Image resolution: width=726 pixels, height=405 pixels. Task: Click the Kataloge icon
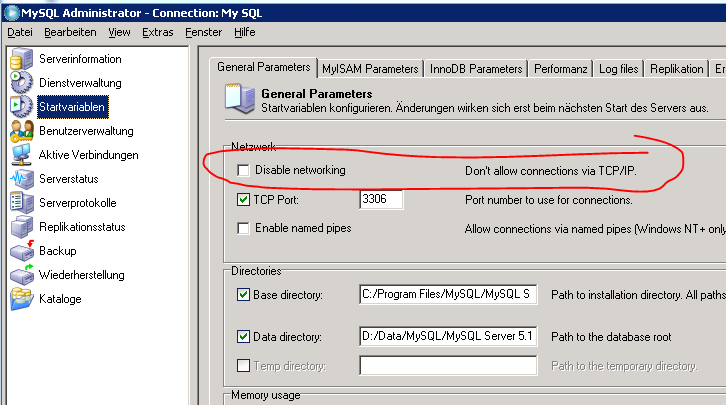coord(20,298)
